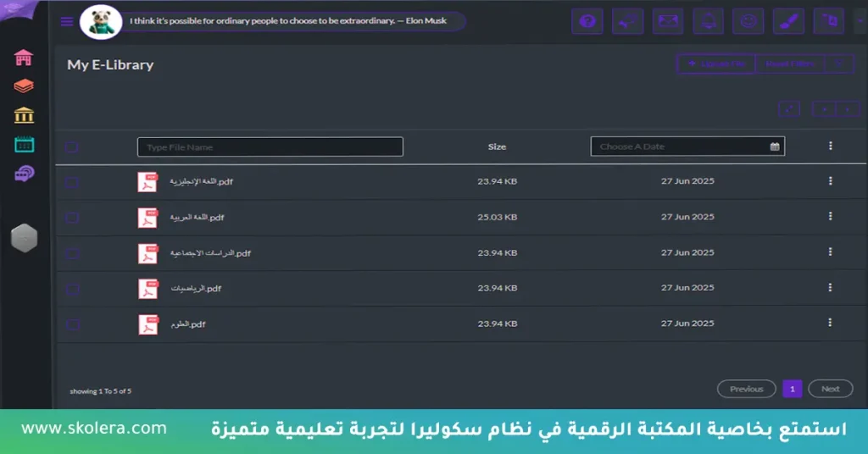Click the PDF icon of اللغة العربية.pdf

(147, 218)
